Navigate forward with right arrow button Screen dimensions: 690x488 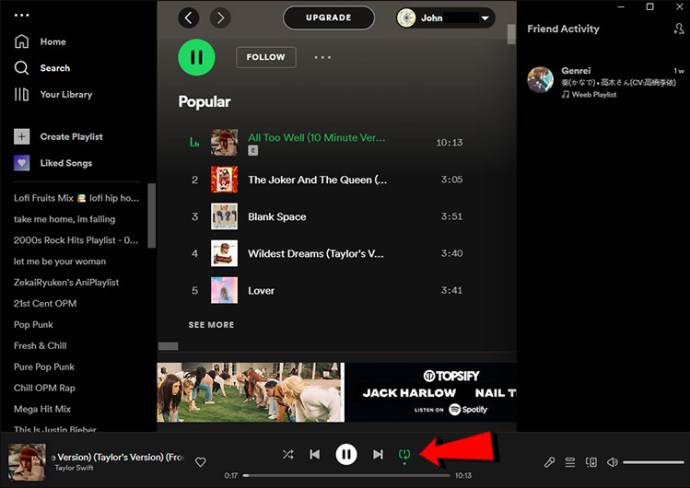point(220,18)
